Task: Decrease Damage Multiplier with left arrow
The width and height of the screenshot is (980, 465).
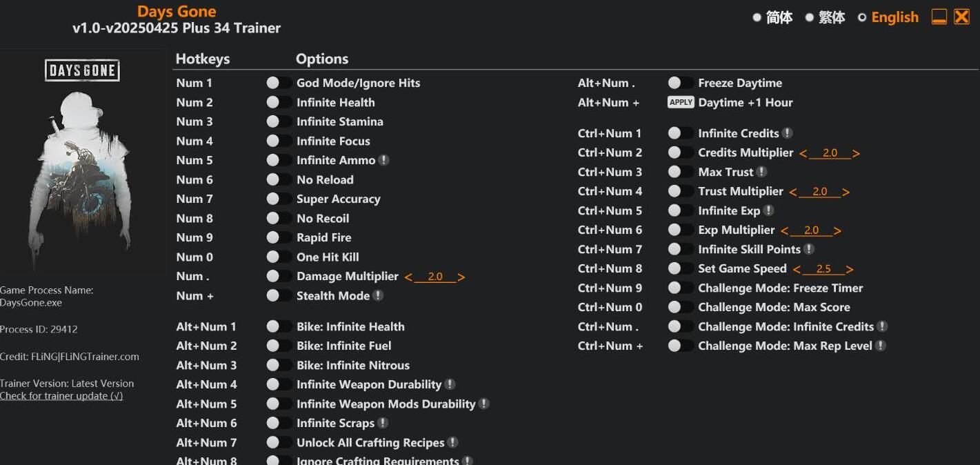Action: click(408, 277)
